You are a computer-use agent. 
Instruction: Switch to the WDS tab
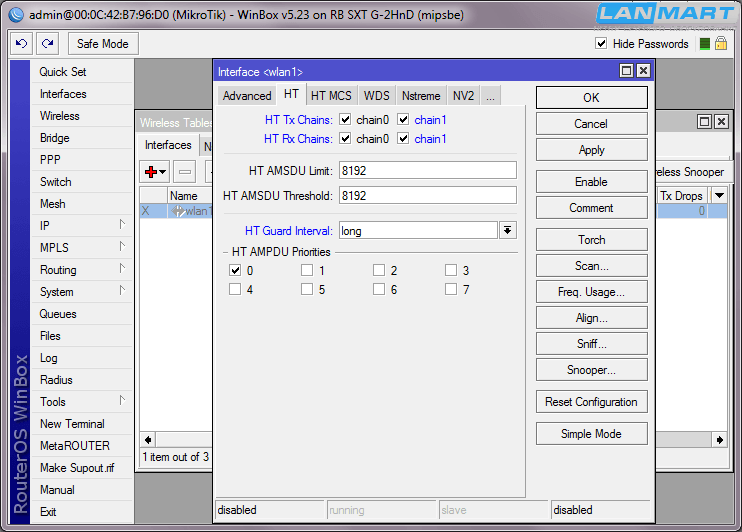(x=377, y=96)
